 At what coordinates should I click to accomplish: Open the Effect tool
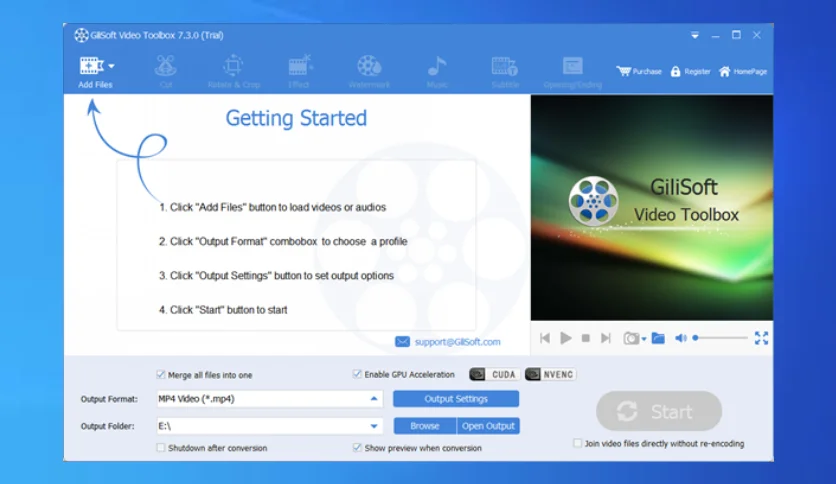pos(300,71)
